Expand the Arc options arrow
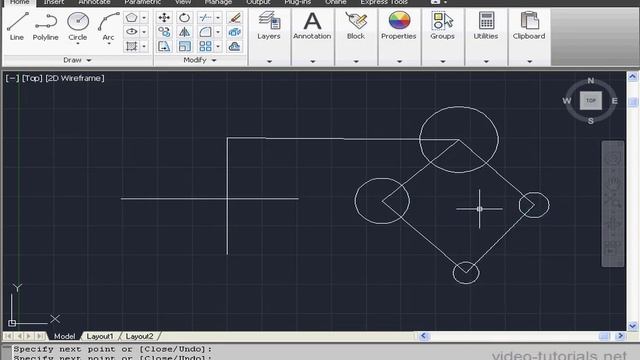 (109, 44)
